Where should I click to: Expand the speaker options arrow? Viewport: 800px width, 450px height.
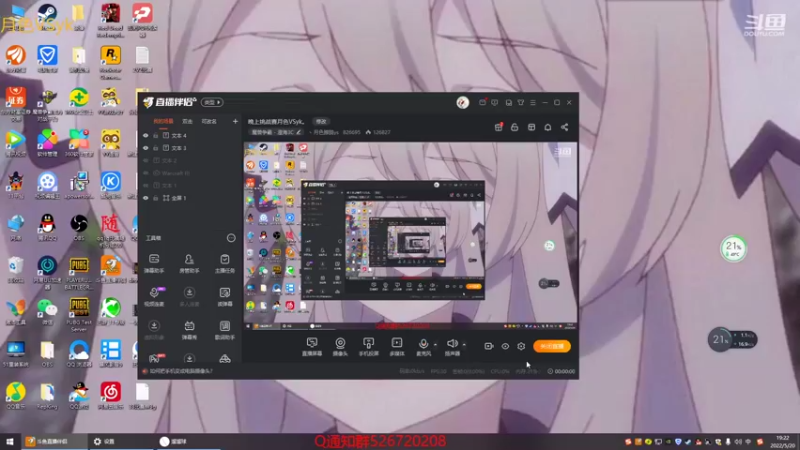click(464, 345)
